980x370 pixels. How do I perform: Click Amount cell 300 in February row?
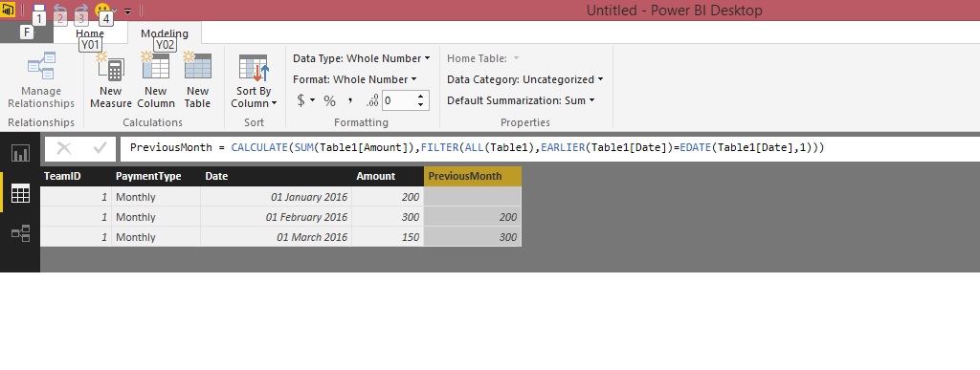(388, 216)
